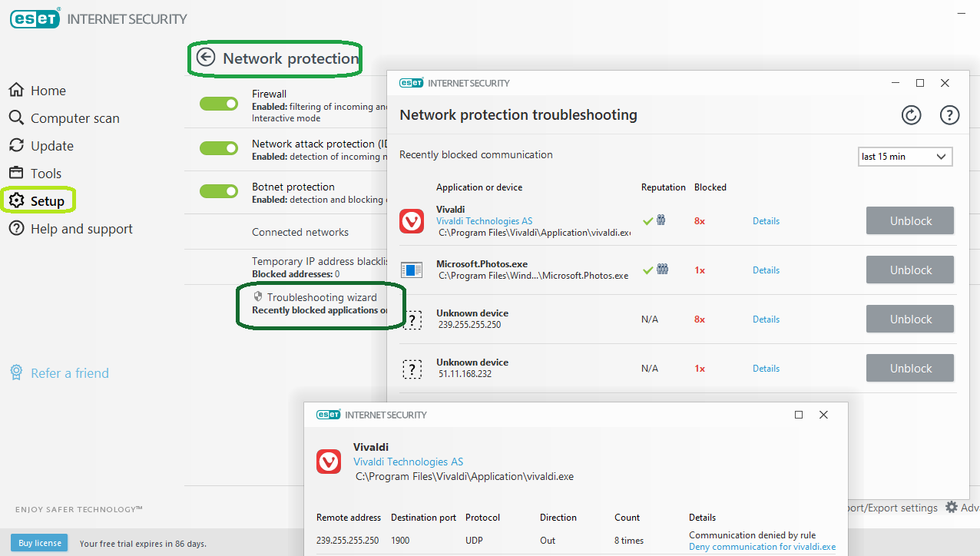Screen dimensions: 980x556
Task: Disable Network attack protection toggle
Action: [219, 148]
